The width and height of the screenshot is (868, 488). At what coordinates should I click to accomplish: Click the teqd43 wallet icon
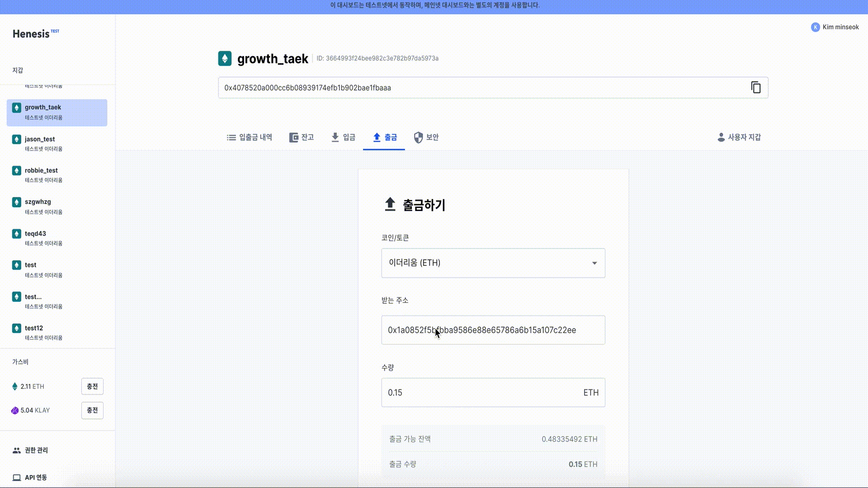tap(17, 234)
